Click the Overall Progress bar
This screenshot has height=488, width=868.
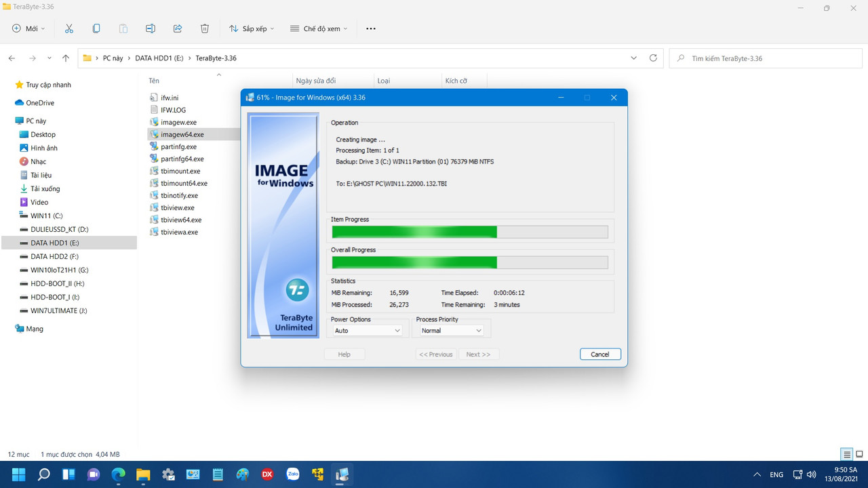coord(469,262)
